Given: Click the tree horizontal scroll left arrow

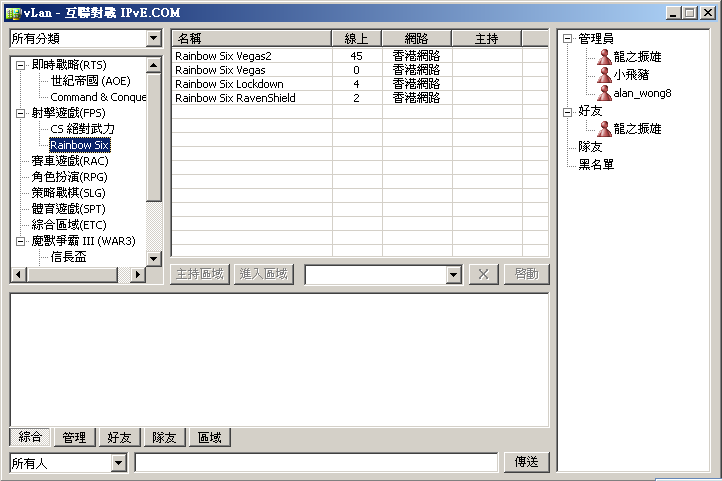Looking at the screenshot, I should coord(18,275).
